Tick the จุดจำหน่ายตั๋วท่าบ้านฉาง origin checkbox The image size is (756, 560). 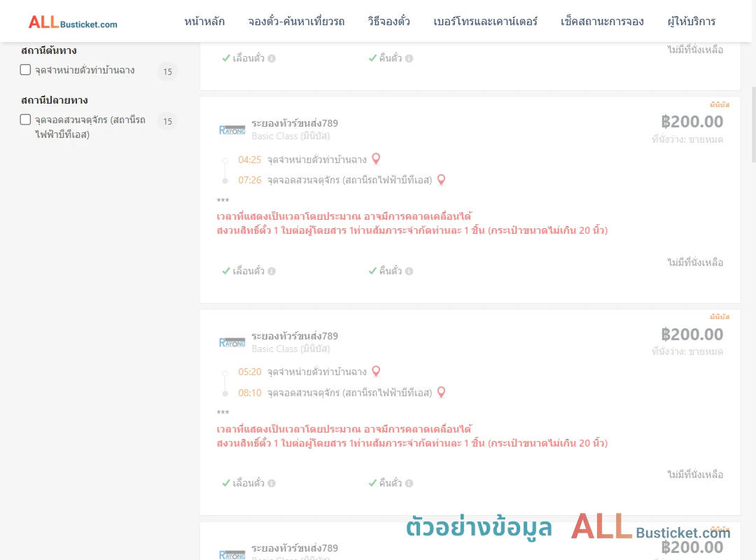26,69
